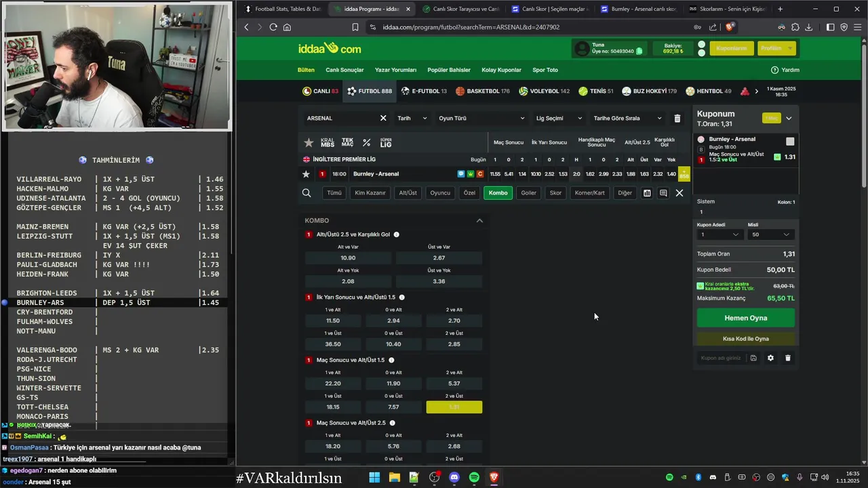868x488 pixels.
Task: Save coupon with floppy icon
Action: [x=753, y=358]
